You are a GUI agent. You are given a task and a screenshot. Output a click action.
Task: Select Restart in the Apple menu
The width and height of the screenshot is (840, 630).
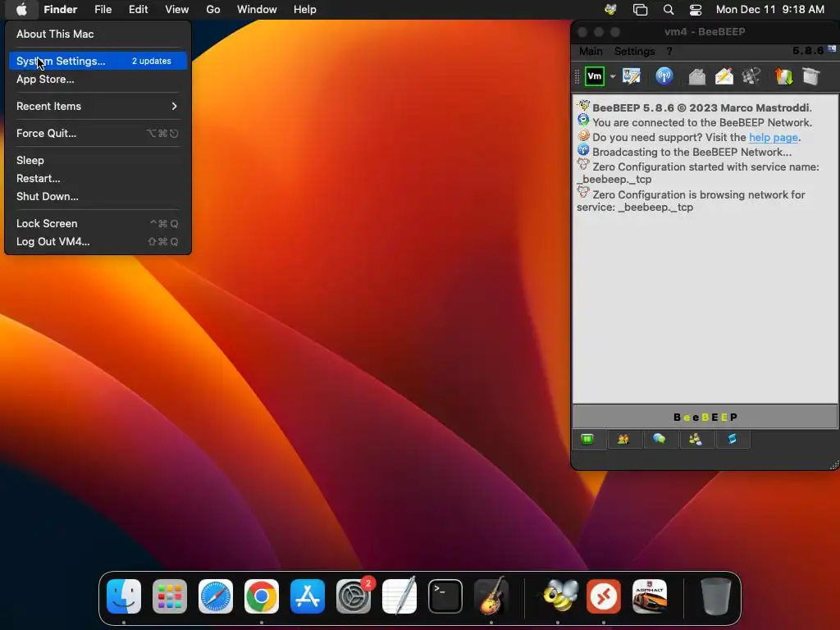98,178
